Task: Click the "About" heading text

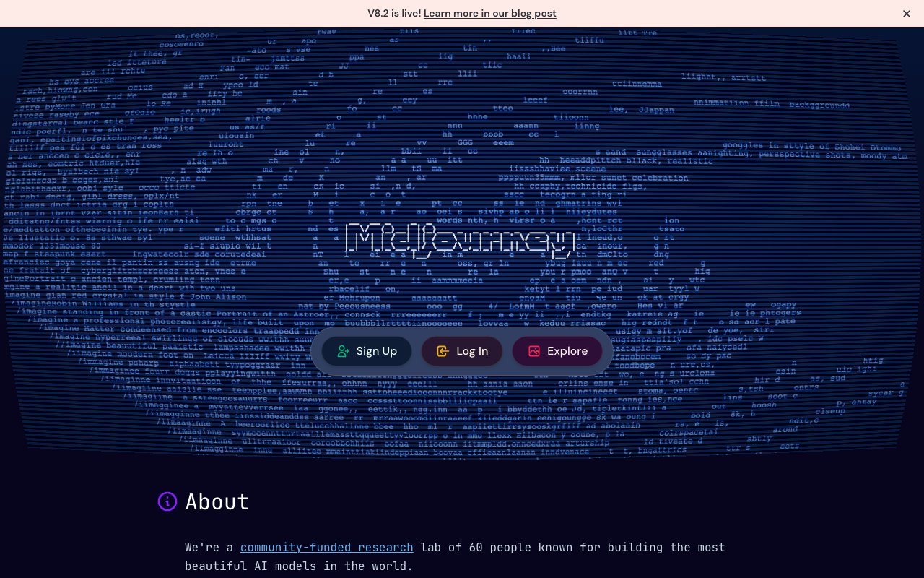Action: coord(217,501)
